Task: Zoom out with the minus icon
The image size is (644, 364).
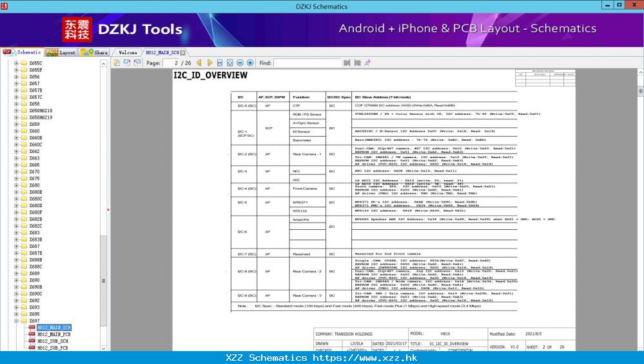Action: (x=240, y=63)
